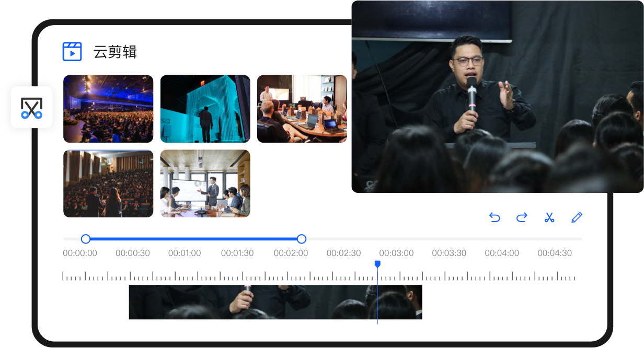Screen dimensions: 644x348
Task: Jump to 00:04:00 on the timeline
Action: coord(502,253)
